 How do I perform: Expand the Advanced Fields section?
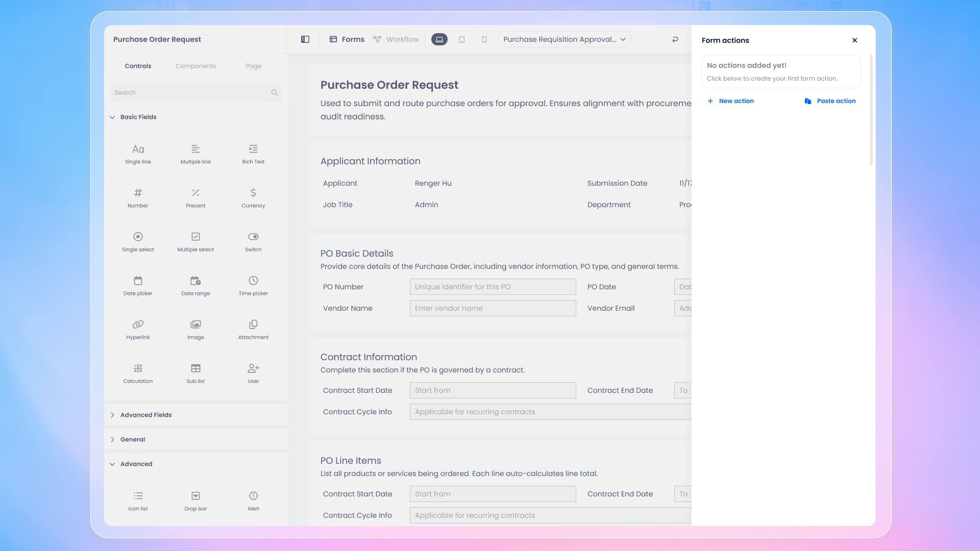coord(146,415)
